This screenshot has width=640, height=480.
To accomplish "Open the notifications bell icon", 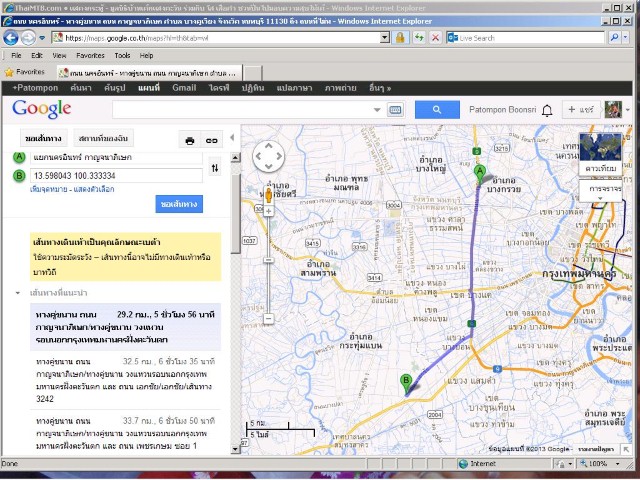I will tap(547, 110).
